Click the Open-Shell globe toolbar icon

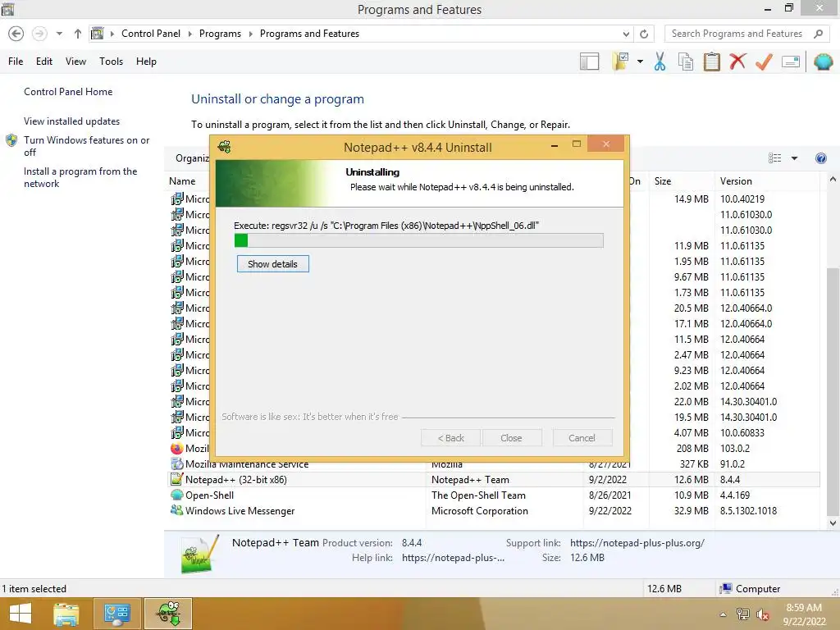(x=823, y=62)
